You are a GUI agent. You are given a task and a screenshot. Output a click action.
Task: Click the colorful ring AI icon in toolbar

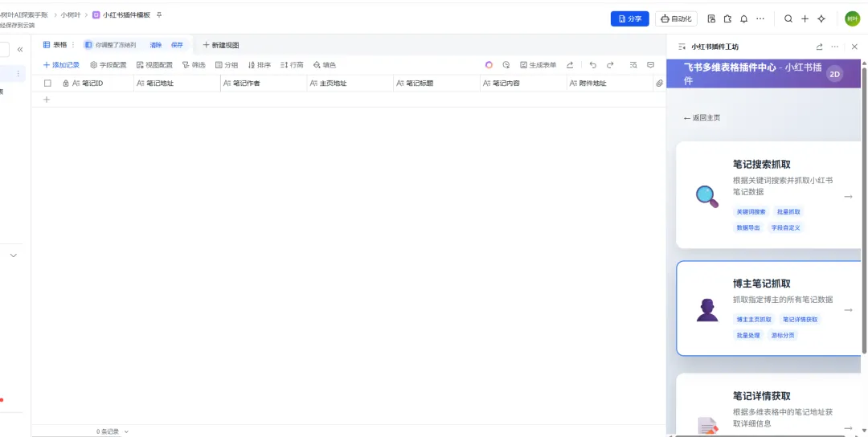point(489,65)
